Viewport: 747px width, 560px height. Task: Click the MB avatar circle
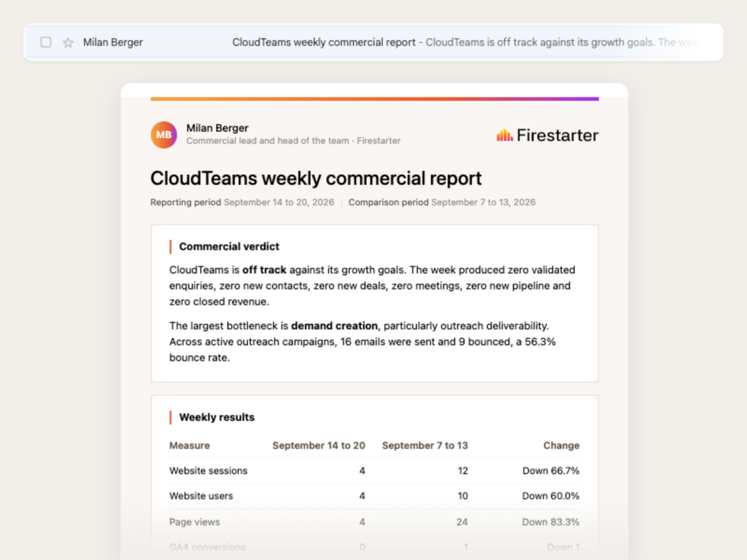(x=164, y=134)
